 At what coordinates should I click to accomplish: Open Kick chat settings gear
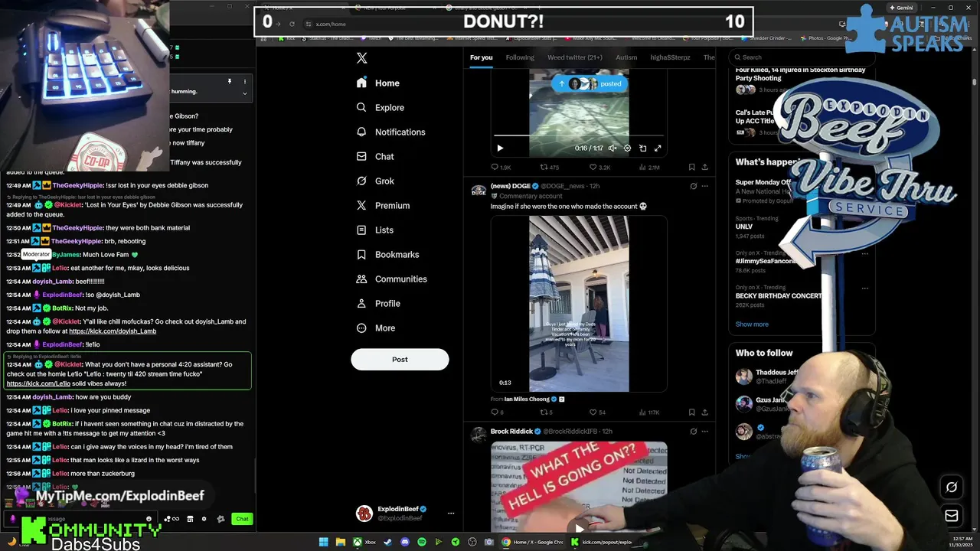pos(204,519)
